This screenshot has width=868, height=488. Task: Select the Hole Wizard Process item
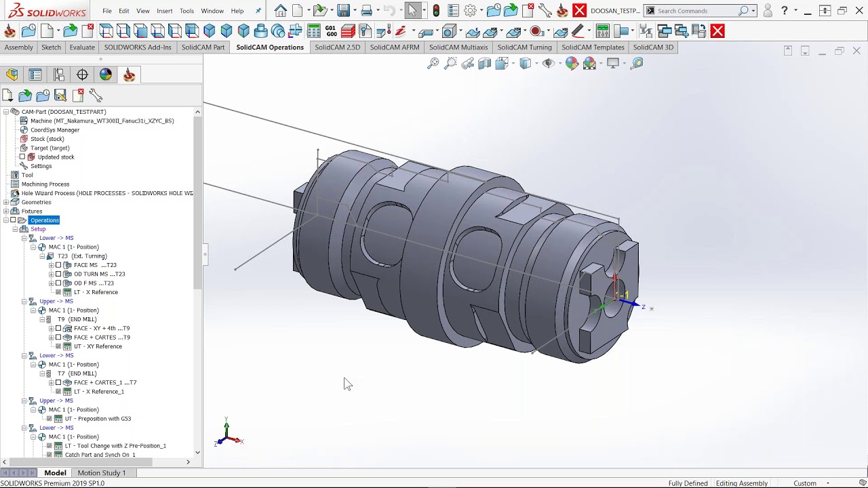point(107,193)
